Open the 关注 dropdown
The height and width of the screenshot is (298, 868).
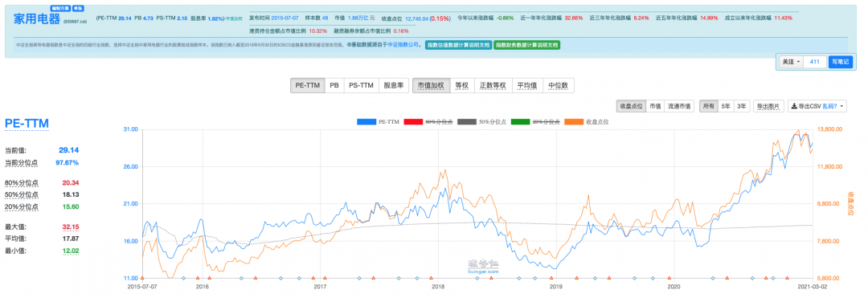click(x=791, y=63)
